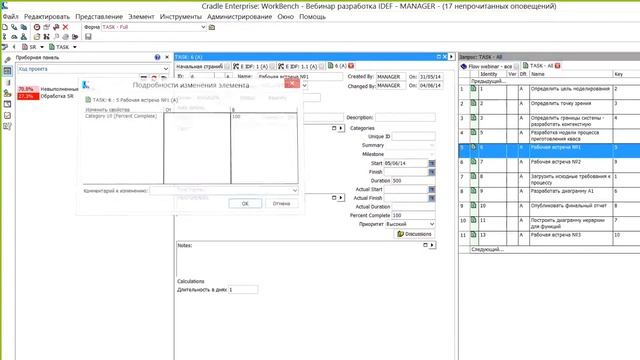The height and width of the screenshot is (360, 640).
Task: Click icon right of the Форма dropdown
Action: 212,27
